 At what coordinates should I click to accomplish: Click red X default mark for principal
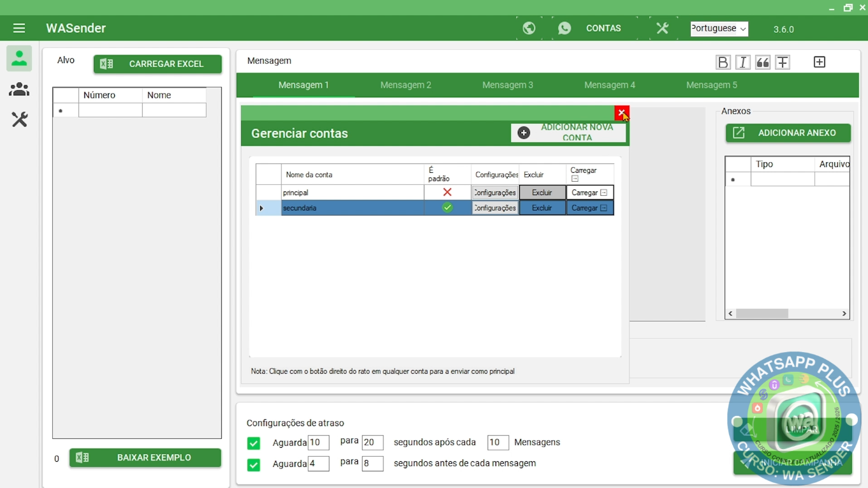pos(447,192)
